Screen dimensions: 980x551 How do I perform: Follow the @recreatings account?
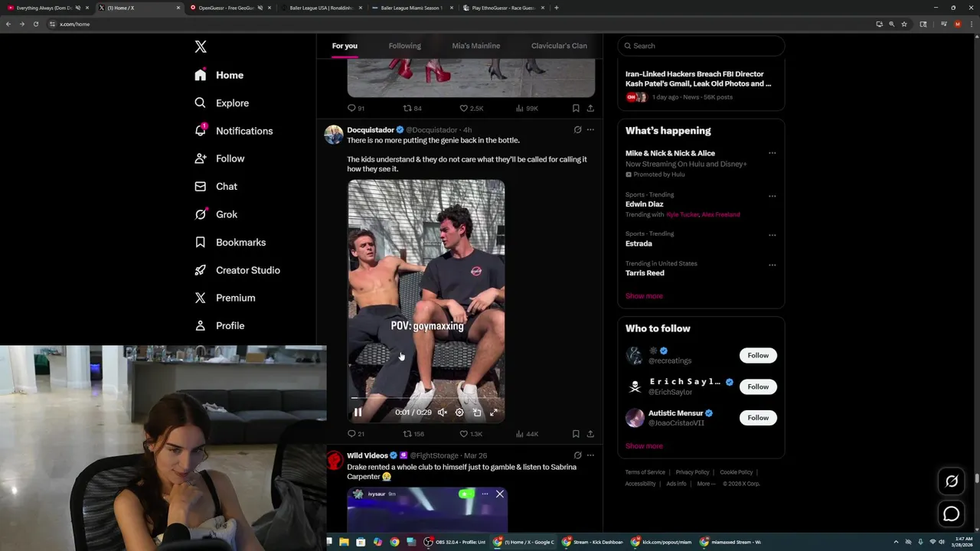point(758,355)
